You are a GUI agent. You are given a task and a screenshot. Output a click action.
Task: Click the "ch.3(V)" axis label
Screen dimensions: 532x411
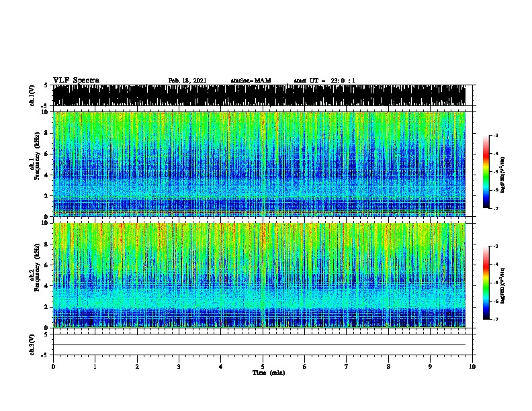pyautogui.click(x=32, y=345)
